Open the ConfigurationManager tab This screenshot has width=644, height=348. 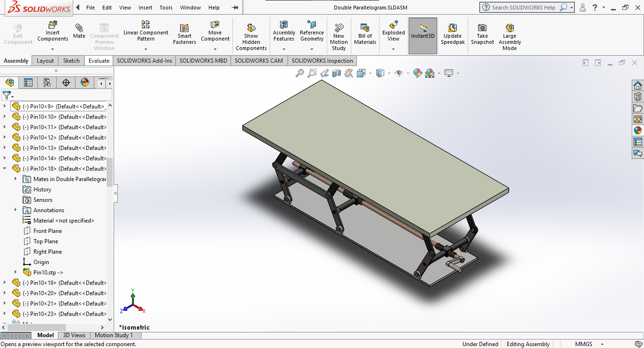(47, 83)
